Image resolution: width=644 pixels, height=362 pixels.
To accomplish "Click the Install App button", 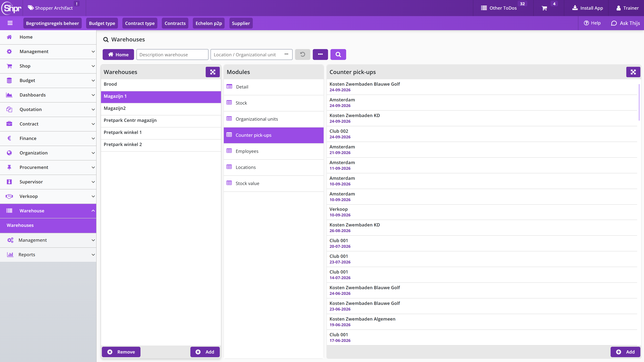I will point(587,8).
